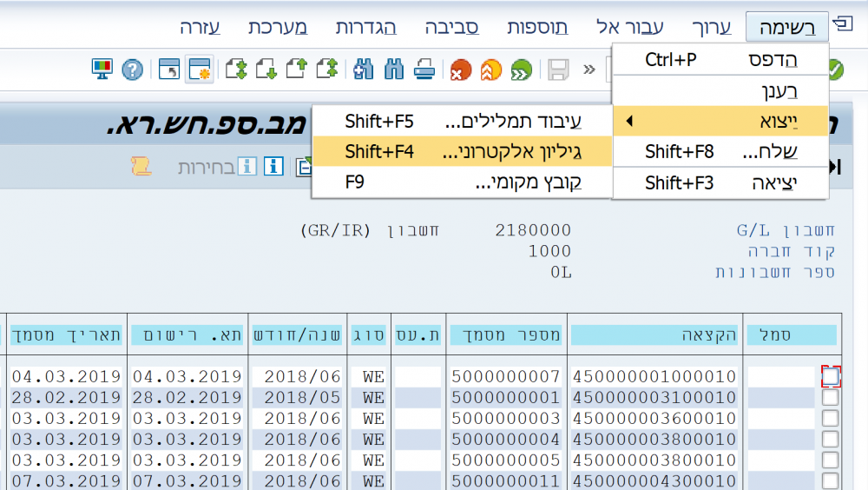
Task: Open the הגדרות menu
Action: (366, 27)
